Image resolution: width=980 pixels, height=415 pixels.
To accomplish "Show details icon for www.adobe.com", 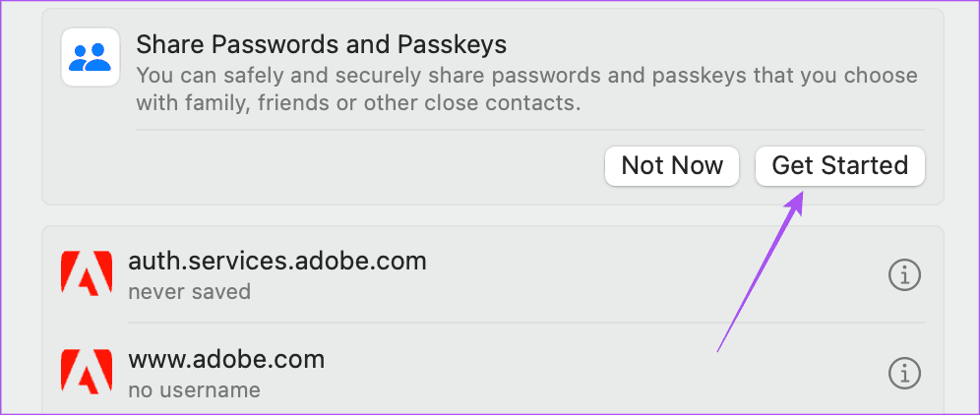I will [x=904, y=374].
